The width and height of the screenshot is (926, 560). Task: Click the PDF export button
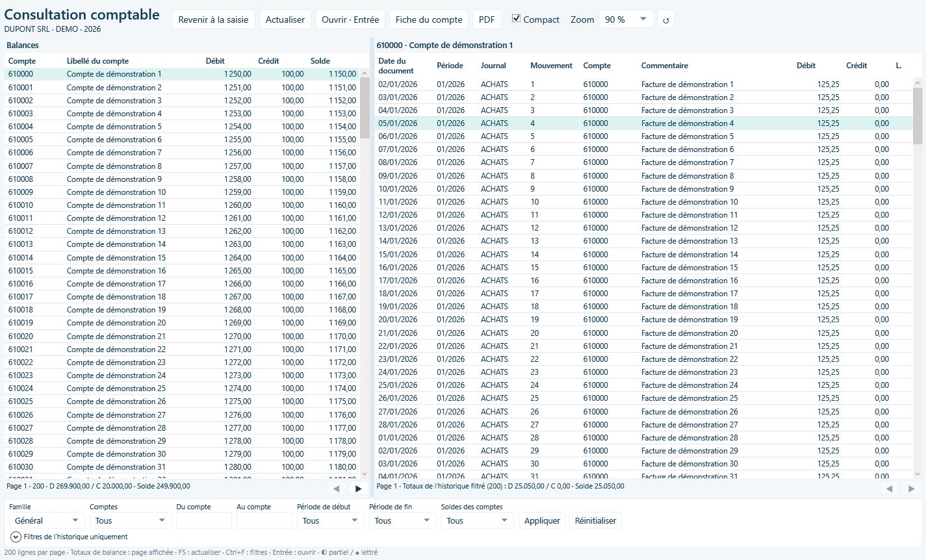click(x=487, y=19)
